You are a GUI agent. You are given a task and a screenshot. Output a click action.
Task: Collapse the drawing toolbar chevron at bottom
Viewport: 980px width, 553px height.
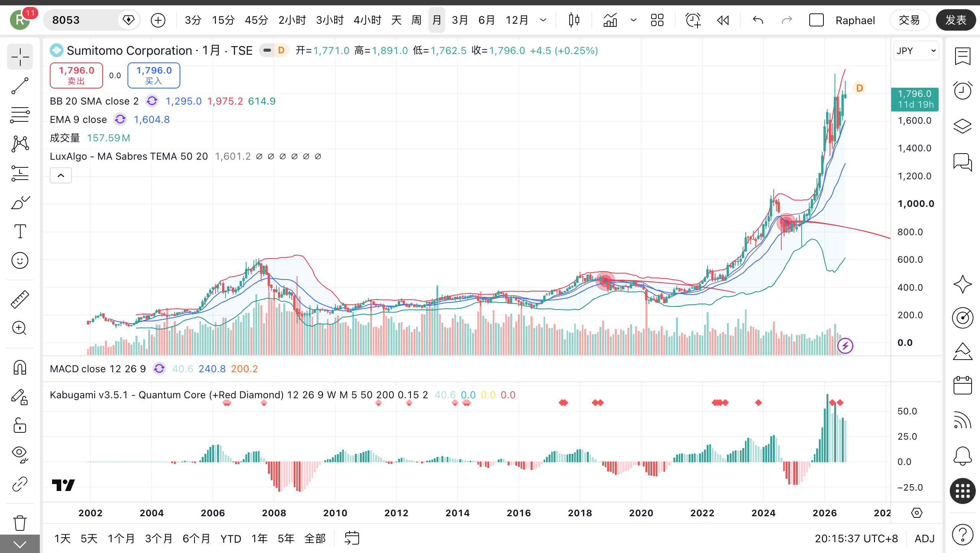coord(20,544)
